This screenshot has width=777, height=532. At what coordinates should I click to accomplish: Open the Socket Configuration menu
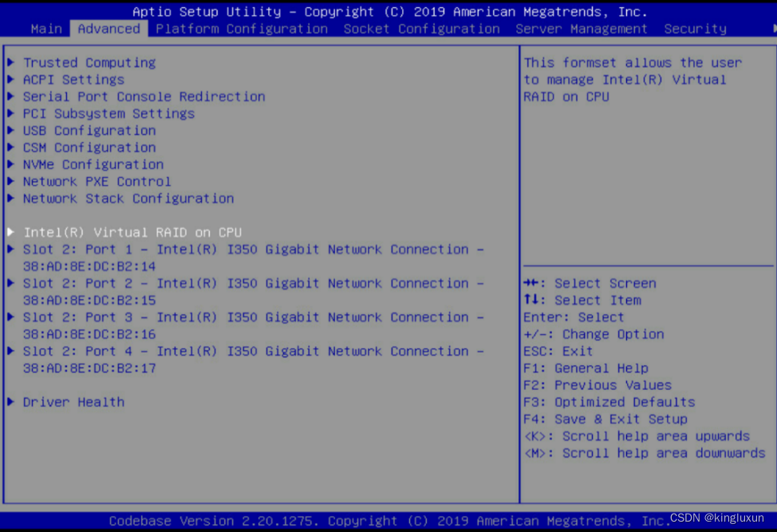pos(425,28)
